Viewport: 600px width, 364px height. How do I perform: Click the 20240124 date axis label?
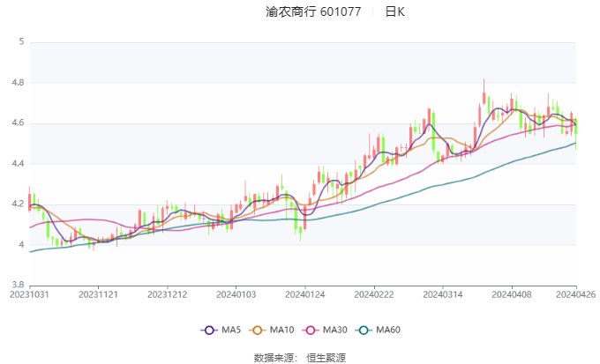tap(305, 294)
